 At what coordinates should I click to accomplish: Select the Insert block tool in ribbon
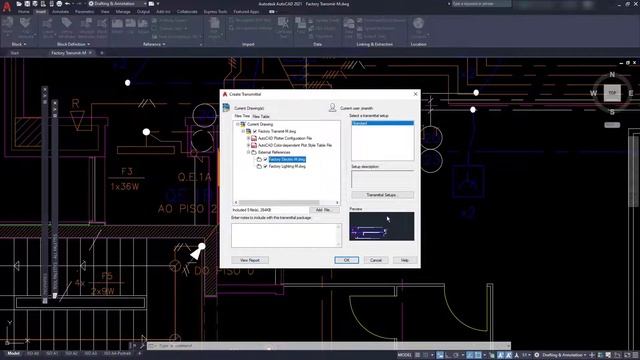click(x=8, y=27)
